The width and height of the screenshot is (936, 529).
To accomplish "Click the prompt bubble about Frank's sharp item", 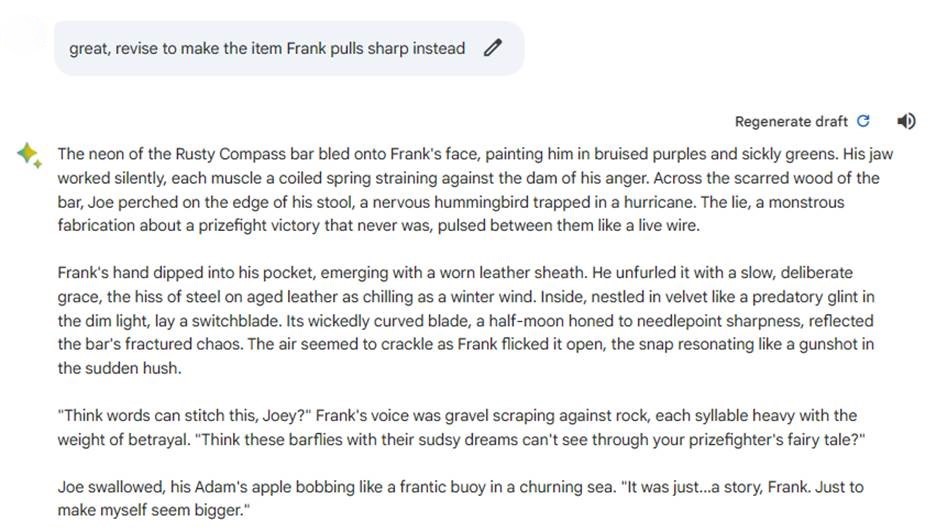I will 267,48.
